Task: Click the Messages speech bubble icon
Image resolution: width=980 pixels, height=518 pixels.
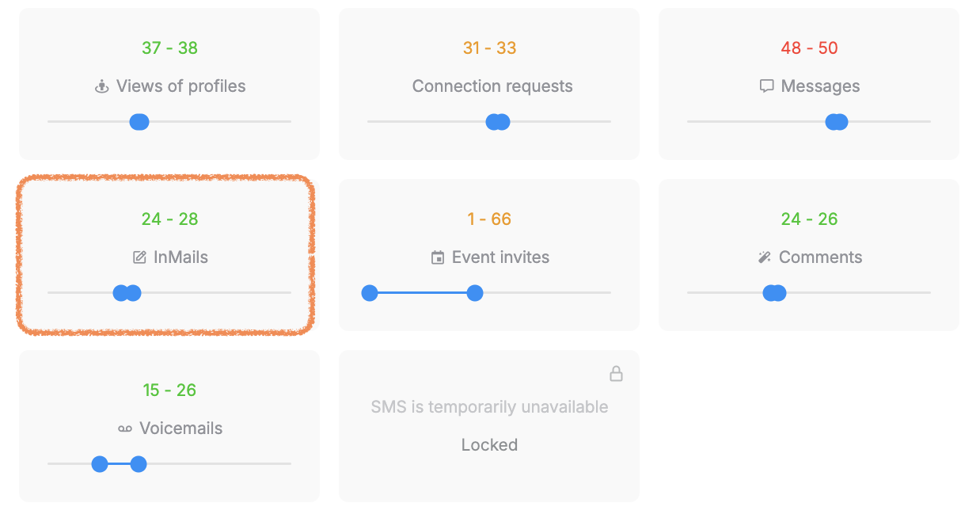Action: [x=766, y=86]
